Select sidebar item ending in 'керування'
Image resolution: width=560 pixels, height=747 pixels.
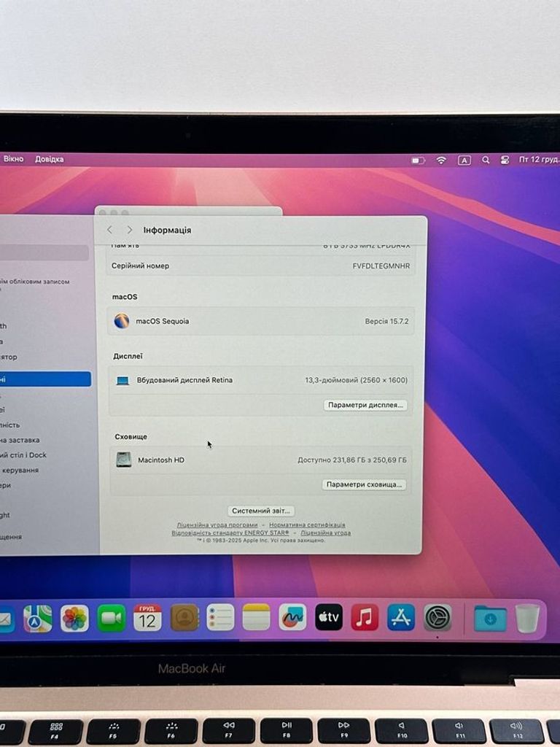point(20,471)
